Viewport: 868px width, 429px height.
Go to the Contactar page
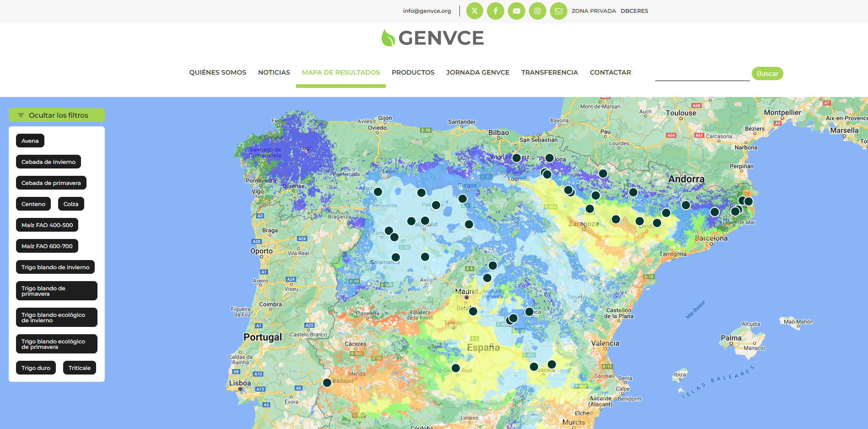point(610,72)
